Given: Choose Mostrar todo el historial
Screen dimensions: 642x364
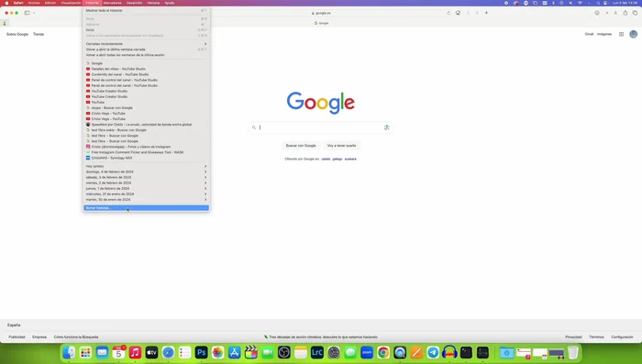Looking at the screenshot, I should click(146, 11).
